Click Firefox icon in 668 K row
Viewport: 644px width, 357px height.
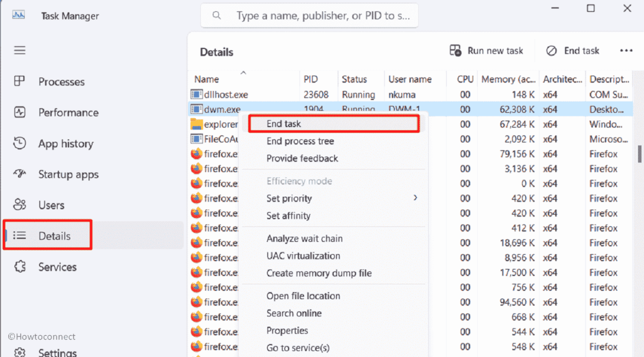(196, 317)
